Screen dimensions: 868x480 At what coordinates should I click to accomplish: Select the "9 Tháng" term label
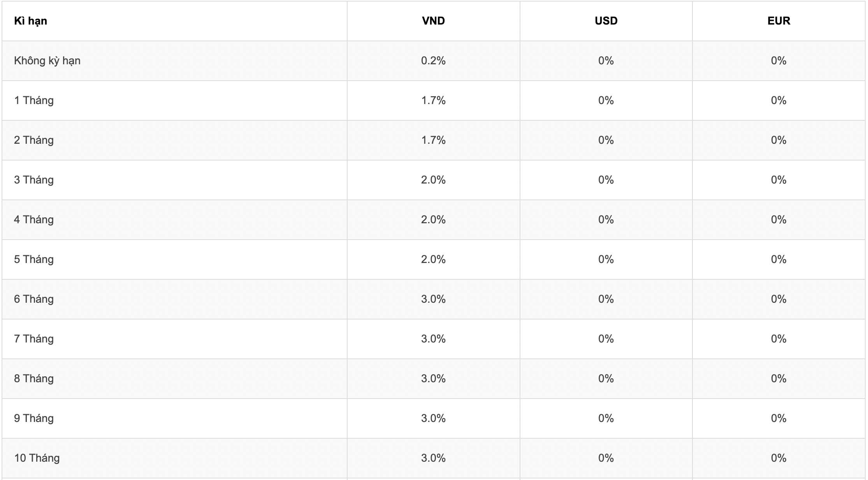tap(34, 418)
